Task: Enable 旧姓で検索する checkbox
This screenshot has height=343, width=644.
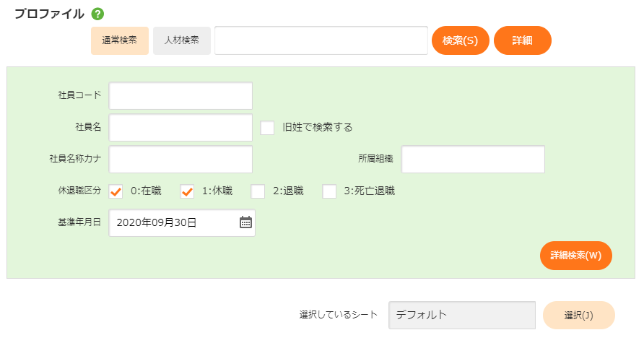Action: point(267,128)
